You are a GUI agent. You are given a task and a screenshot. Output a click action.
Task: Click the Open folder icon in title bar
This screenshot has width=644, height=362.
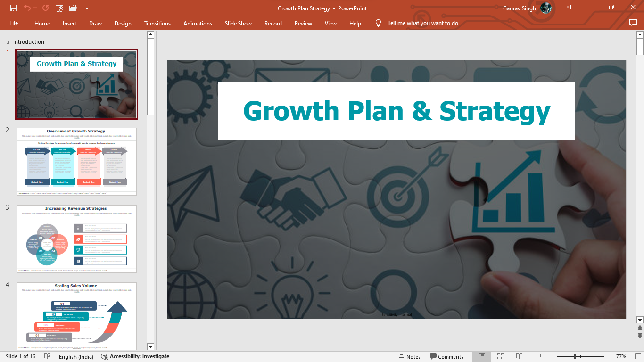[x=73, y=8]
